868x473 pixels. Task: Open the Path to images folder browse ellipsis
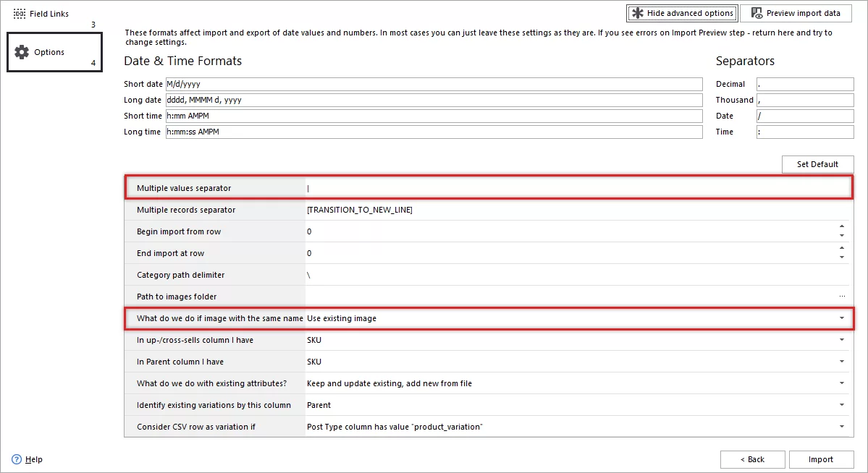(841, 297)
